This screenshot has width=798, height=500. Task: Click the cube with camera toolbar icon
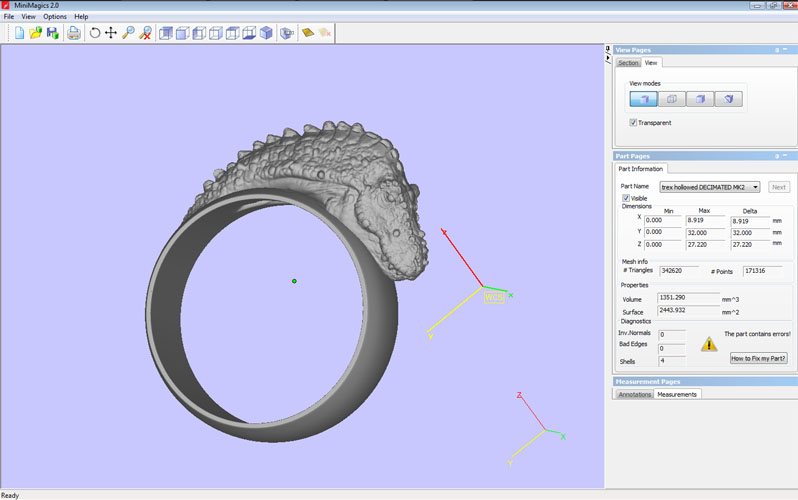pos(288,33)
